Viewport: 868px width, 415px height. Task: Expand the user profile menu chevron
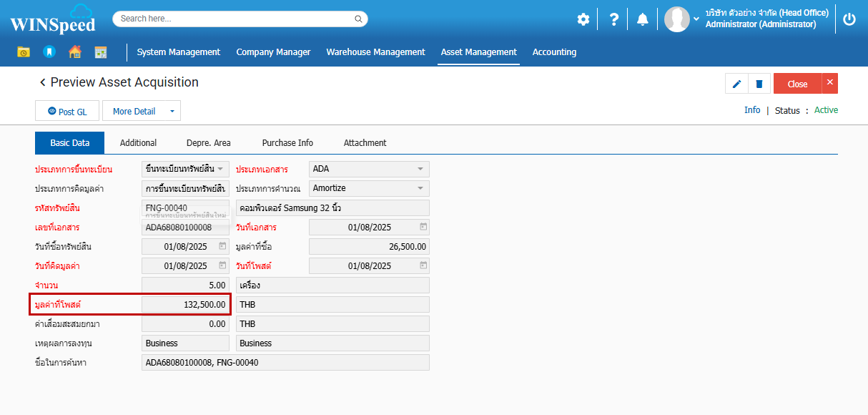[x=696, y=19]
